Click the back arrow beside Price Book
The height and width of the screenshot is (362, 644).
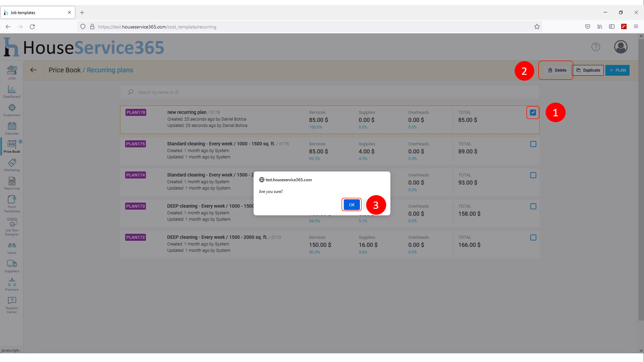tap(33, 70)
